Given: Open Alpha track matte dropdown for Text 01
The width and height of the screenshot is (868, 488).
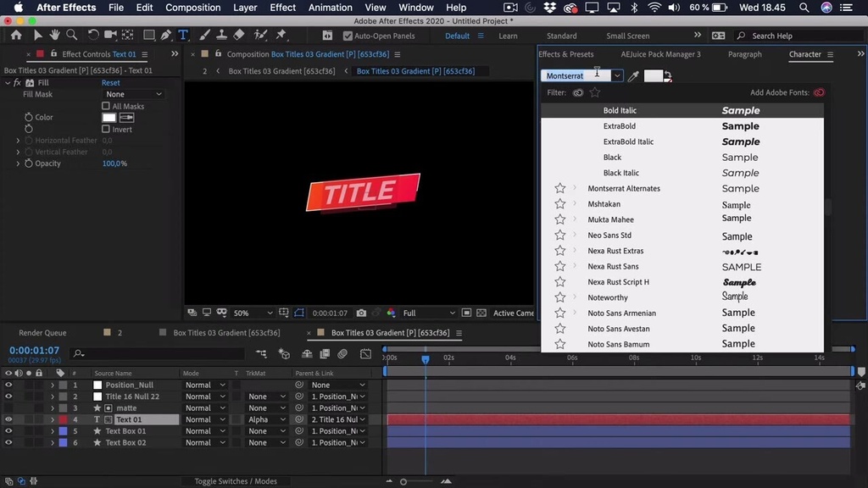Looking at the screenshot, I should (x=265, y=419).
